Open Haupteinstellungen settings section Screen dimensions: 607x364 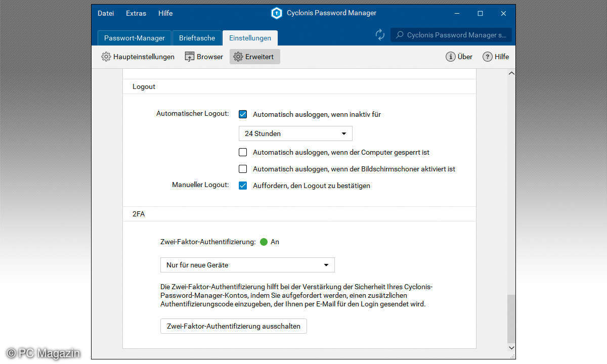point(138,57)
